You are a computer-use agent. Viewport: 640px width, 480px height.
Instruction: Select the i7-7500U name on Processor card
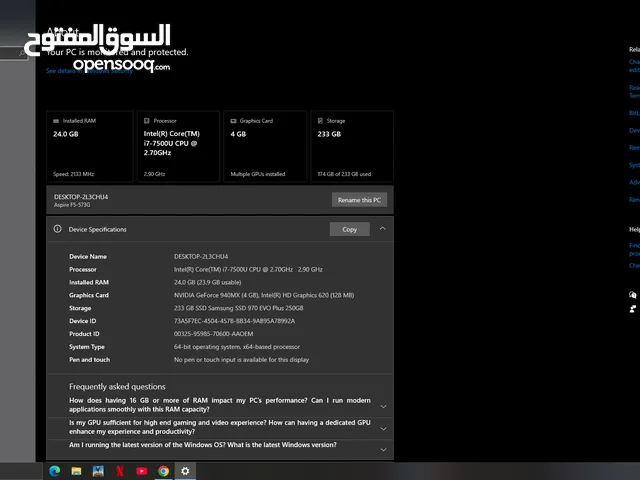(x=171, y=143)
